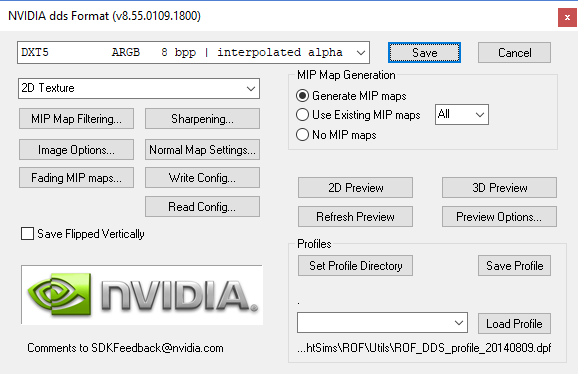Screen dimensions: 578x374
Task: Click the Profiles group label
Action: tap(314, 244)
